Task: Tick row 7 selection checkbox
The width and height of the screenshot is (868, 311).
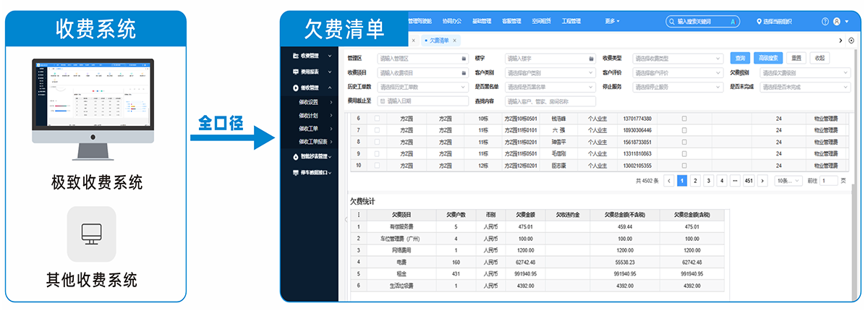Action: [x=376, y=129]
